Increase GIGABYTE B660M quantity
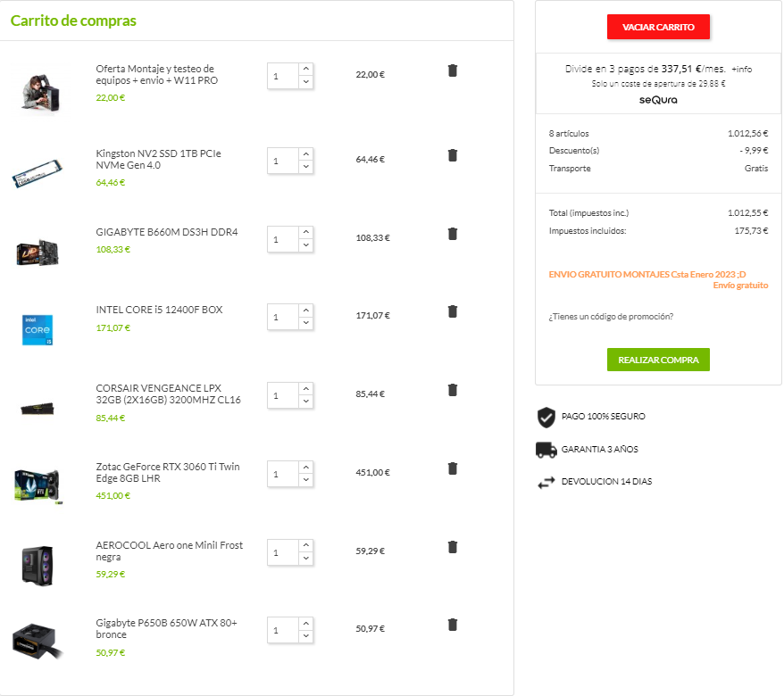The image size is (784, 696). click(306, 232)
